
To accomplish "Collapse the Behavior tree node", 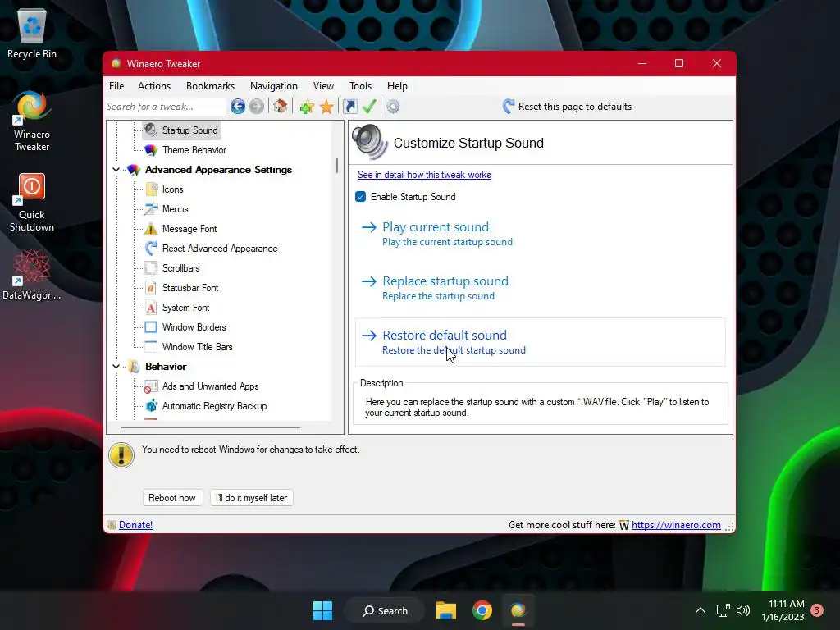I will (116, 367).
